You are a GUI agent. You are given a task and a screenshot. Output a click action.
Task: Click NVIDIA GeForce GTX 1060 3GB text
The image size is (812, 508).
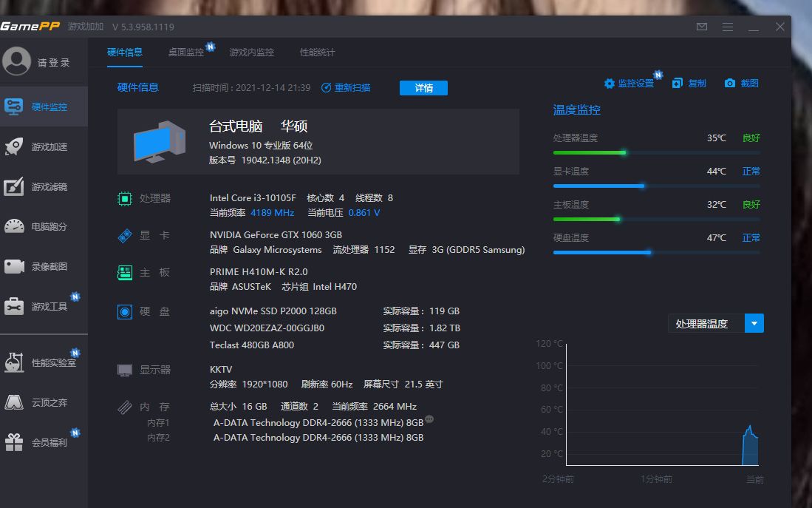[x=276, y=235]
